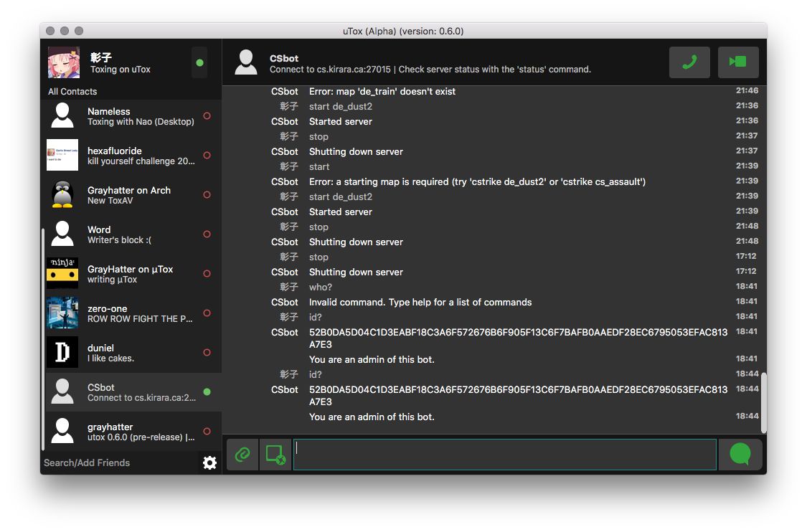Click Grayhatter's Tux penguin avatar

(62, 194)
